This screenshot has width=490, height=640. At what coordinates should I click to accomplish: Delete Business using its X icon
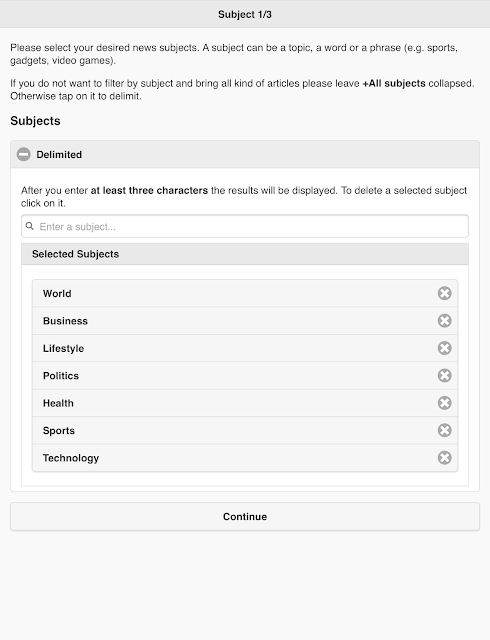[x=444, y=320]
